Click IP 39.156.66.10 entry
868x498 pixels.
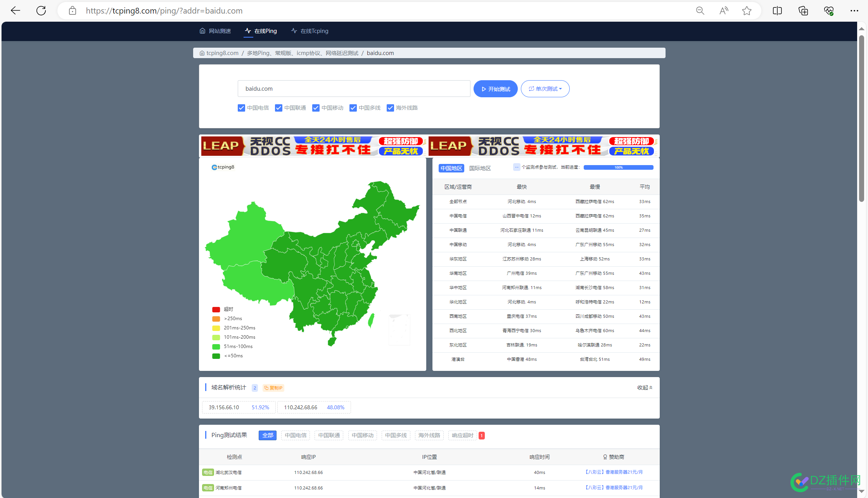239,407
